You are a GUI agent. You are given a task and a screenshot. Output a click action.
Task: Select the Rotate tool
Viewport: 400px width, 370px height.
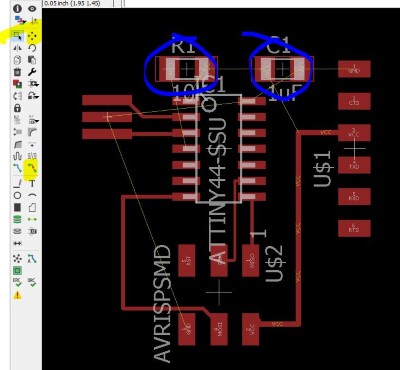(32, 48)
